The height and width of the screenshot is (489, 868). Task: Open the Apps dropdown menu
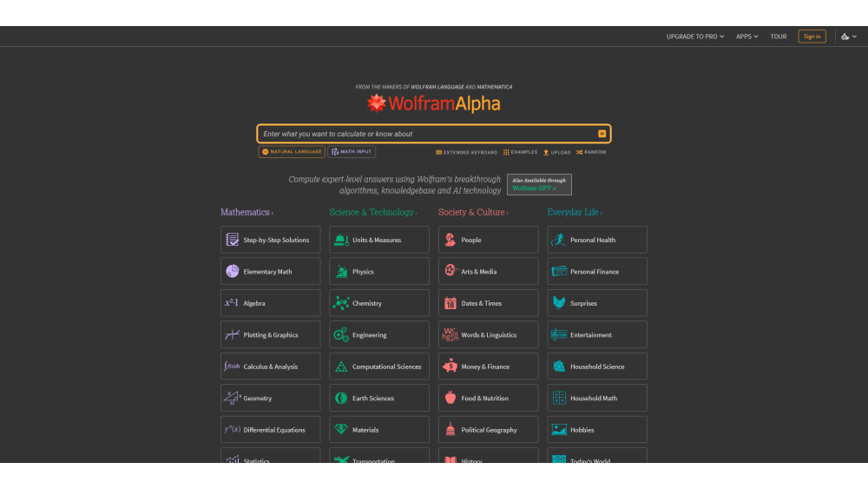coord(746,36)
